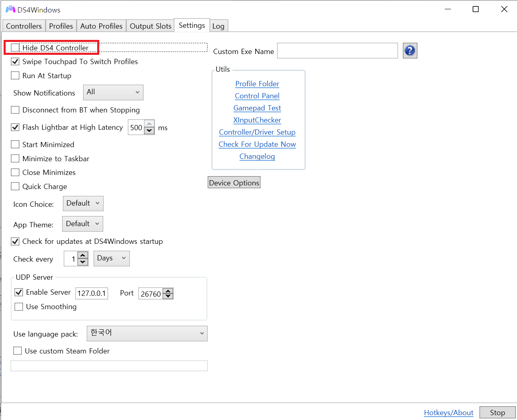Click the Device Options button

point(234,183)
